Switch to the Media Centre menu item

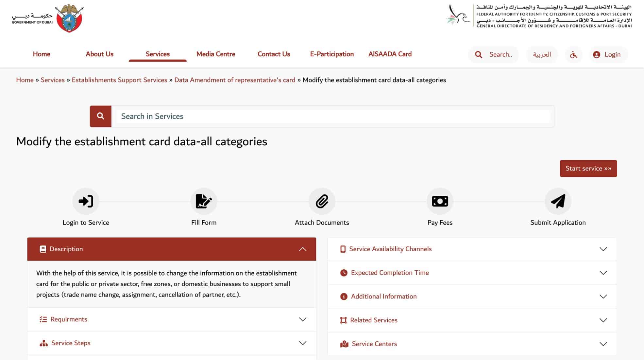coord(215,54)
